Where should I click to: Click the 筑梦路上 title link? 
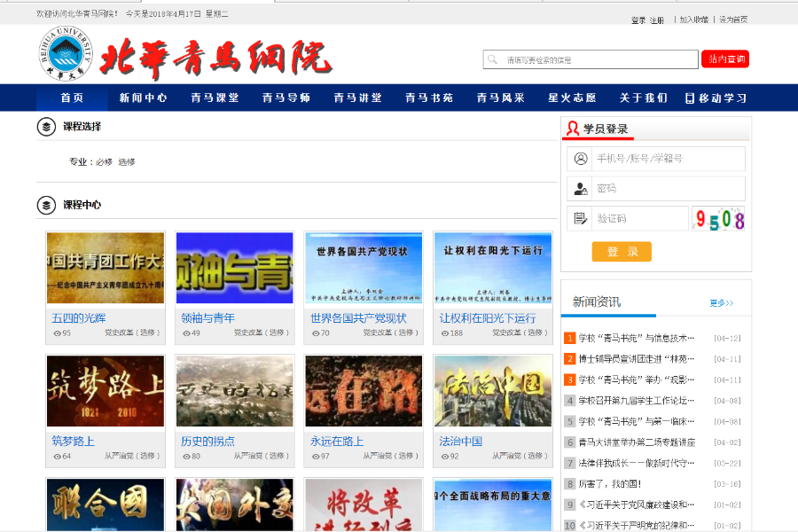click(73, 442)
